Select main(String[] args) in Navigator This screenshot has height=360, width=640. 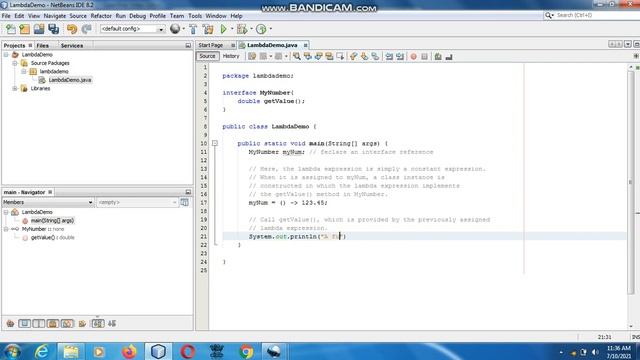click(x=52, y=221)
